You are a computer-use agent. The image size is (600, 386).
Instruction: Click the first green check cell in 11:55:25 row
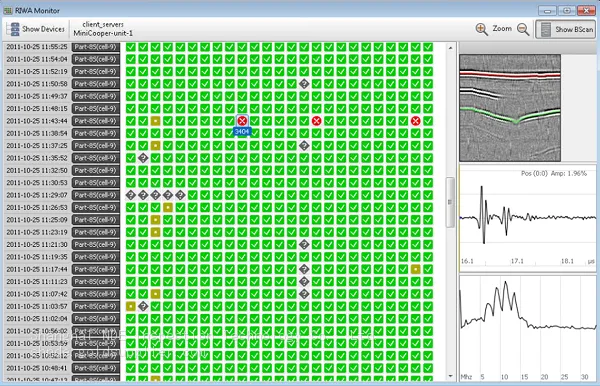tap(131, 47)
